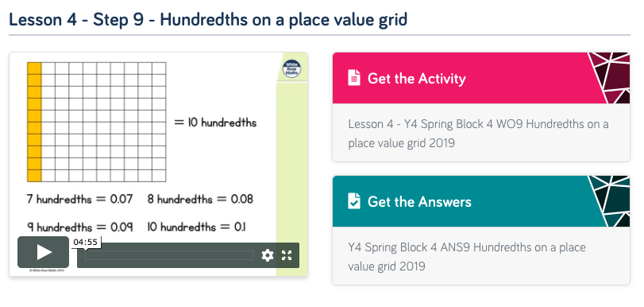Screen dimensions: 644x307
Task: Click the Get the Activity document icon
Action: tap(354, 78)
